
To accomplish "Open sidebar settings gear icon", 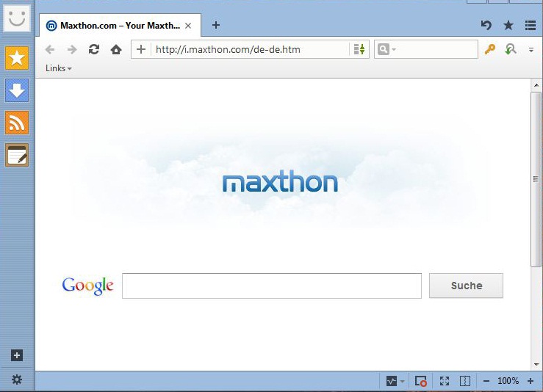I will click(17, 380).
